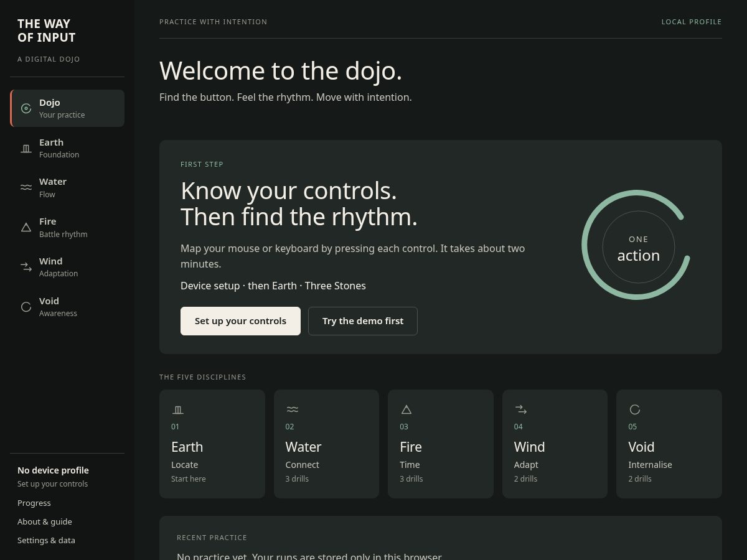Click 'No device profile' status in sidebar
Screen dimensions: 747x560
53,470
